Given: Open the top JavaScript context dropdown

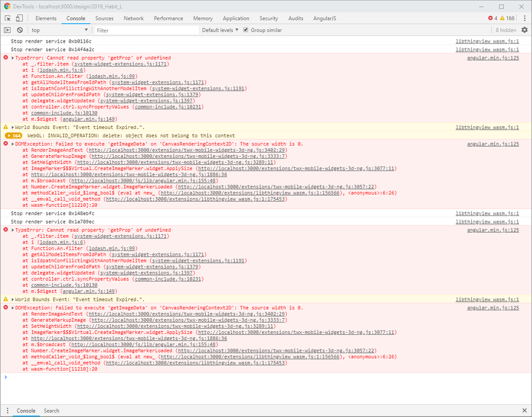Looking at the screenshot, I should pos(60,30).
